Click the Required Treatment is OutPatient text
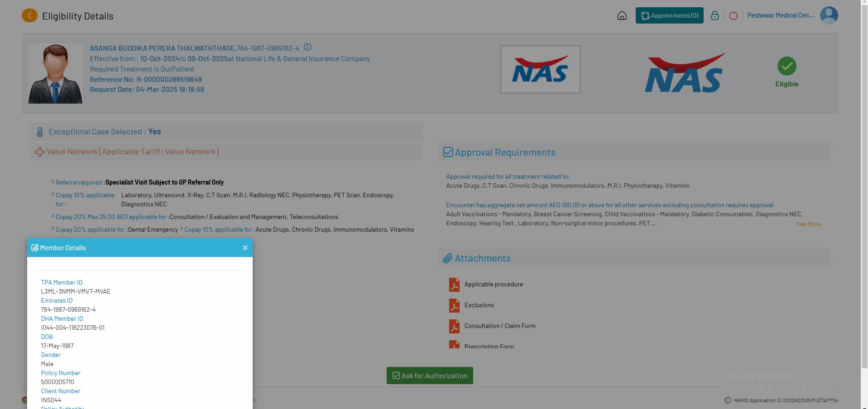The height and width of the screenshot is (409, 868). click(x=142, y=69)
